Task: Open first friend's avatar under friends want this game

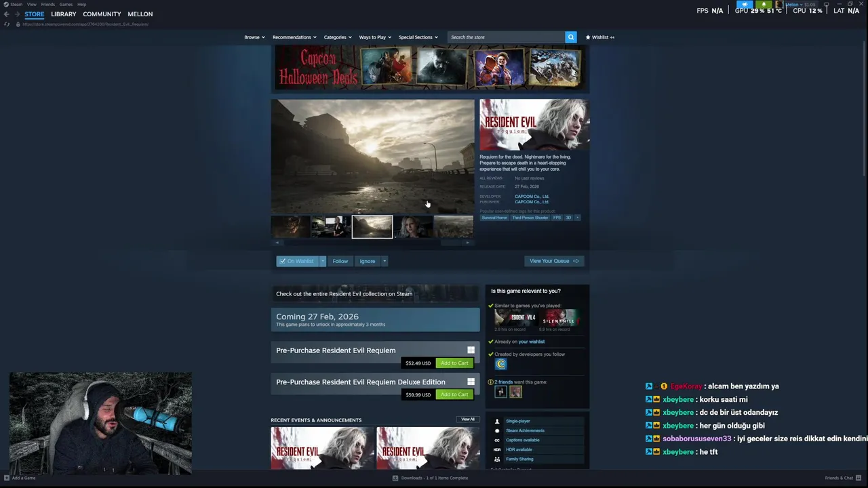Action: pyautogui.click(x=501, y=392)
